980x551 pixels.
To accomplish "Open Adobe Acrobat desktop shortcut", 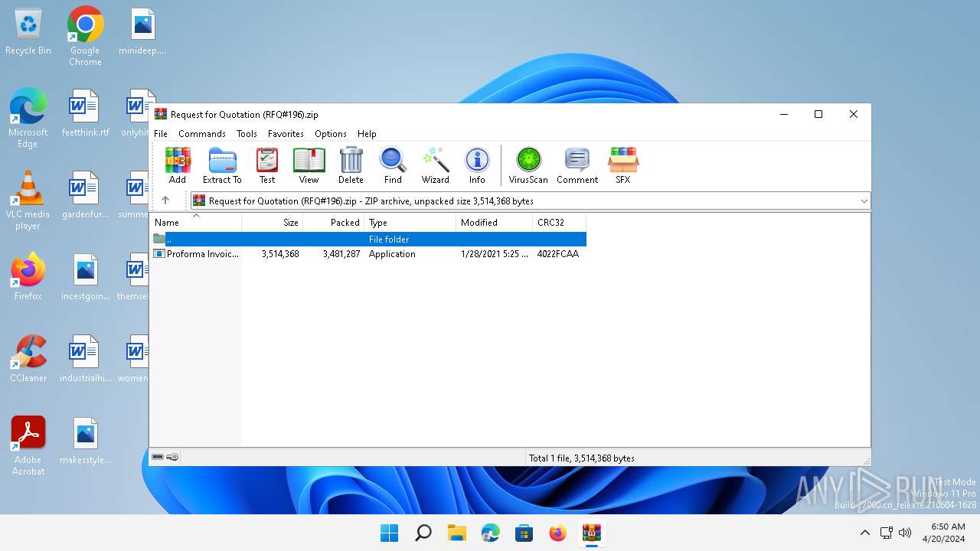I will pos(28,445).
